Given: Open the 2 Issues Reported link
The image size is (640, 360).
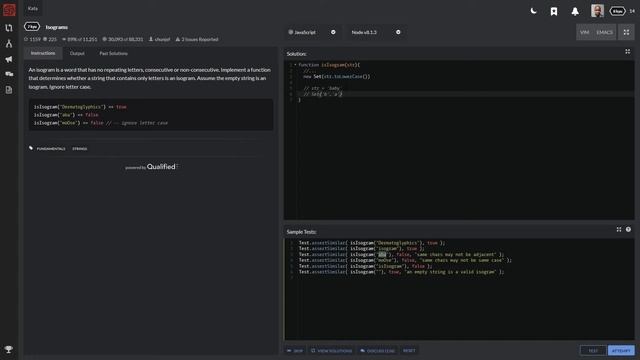Looking at the screenshot, I should tap(197, 39).
